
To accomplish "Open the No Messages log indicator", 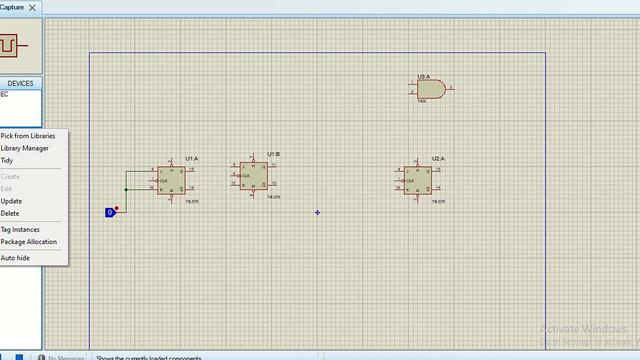I will pos(61,357).
